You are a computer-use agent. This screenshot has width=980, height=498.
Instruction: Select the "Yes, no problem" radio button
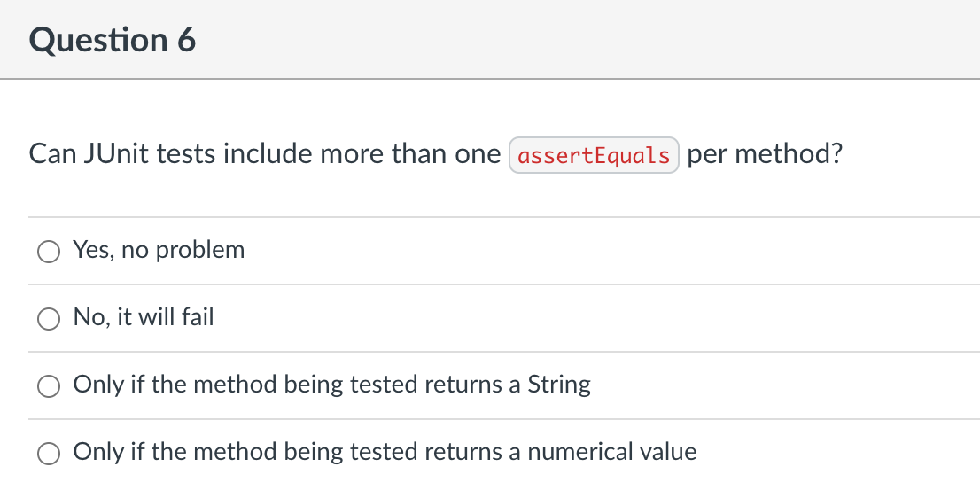(48, 252)
